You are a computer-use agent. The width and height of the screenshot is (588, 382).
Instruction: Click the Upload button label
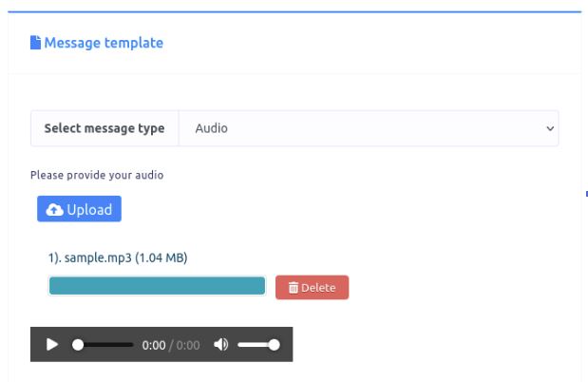(89, 209)
